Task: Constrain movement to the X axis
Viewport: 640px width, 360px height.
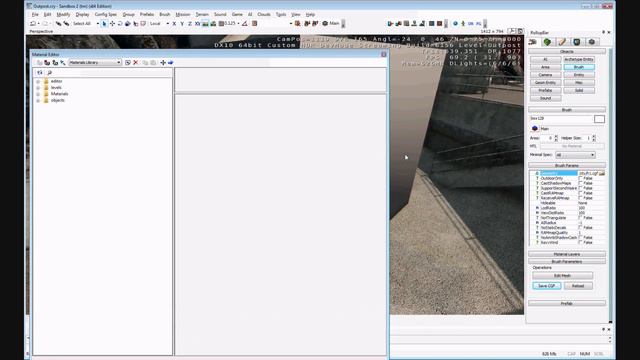Action: click(174, 24)
